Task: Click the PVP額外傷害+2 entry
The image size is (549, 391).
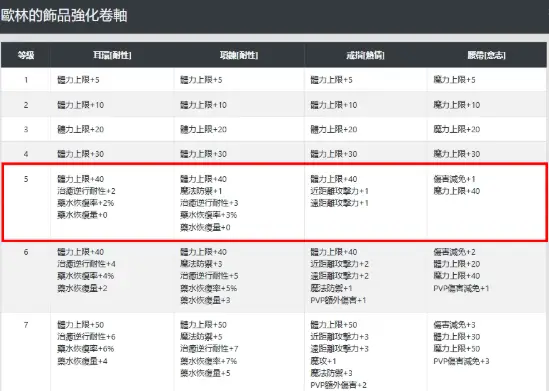Action: [338, 385]
